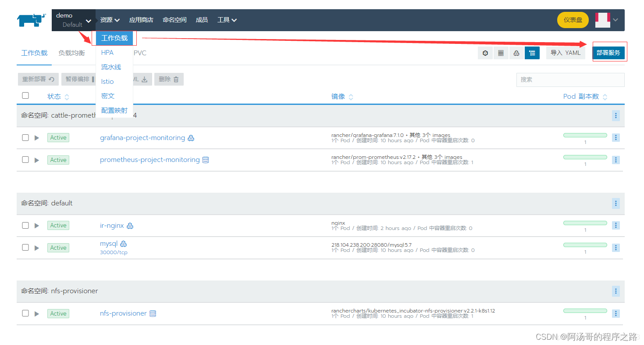Click the mysql pod scale bar

click(x=585, y=245)
